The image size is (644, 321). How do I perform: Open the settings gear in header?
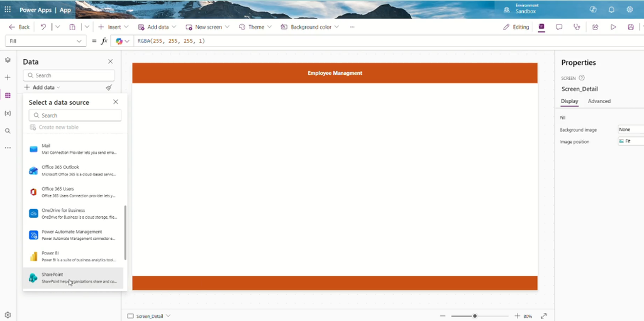click(630, 9)
